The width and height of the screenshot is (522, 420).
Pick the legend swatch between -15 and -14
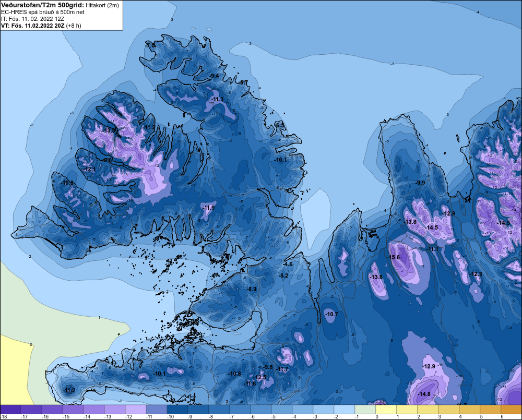click(x=73, y=409)
